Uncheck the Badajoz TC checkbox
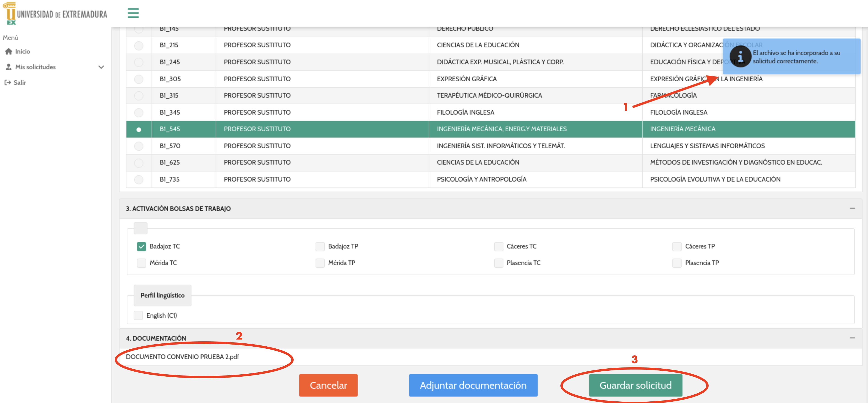 click(141, 246)
